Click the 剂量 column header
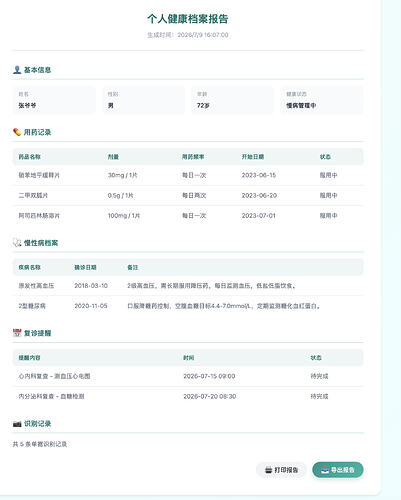 click(113, 157)
